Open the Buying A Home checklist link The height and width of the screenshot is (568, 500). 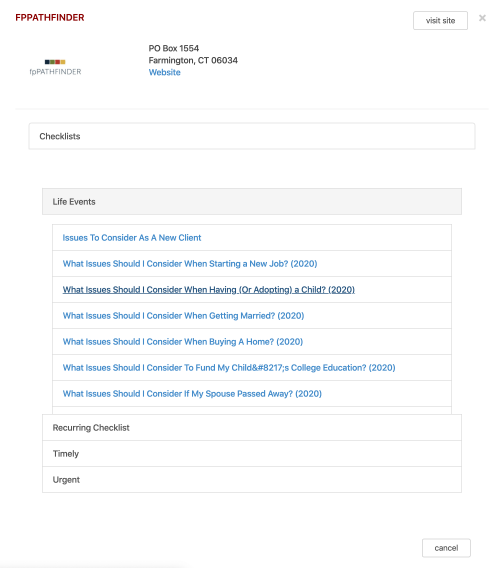(x=183, y=342)
